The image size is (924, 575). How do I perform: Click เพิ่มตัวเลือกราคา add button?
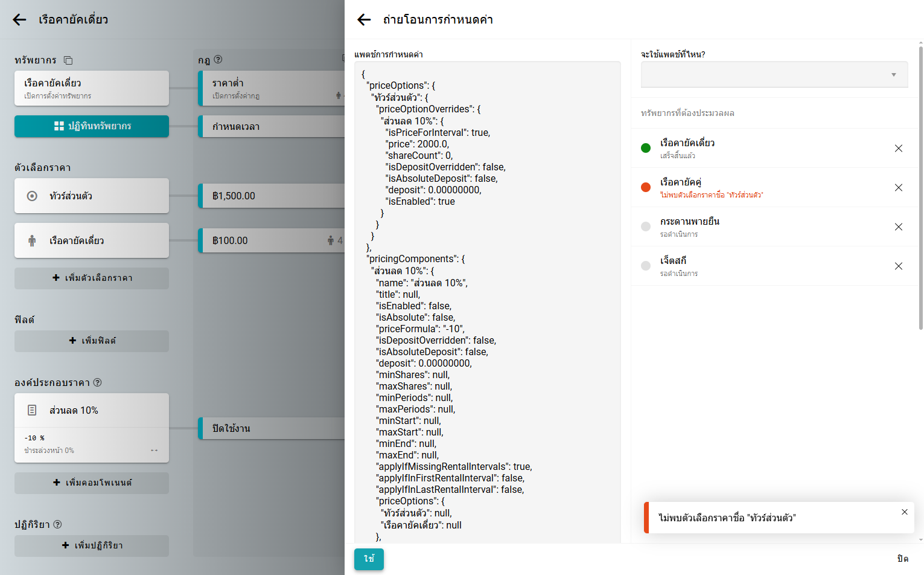click(92, 278)
